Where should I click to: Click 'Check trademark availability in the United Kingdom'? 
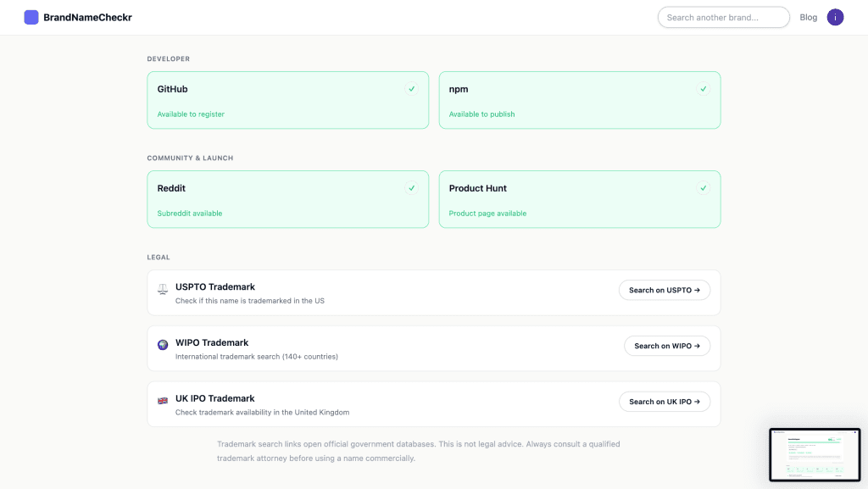[x=262, y=412]
